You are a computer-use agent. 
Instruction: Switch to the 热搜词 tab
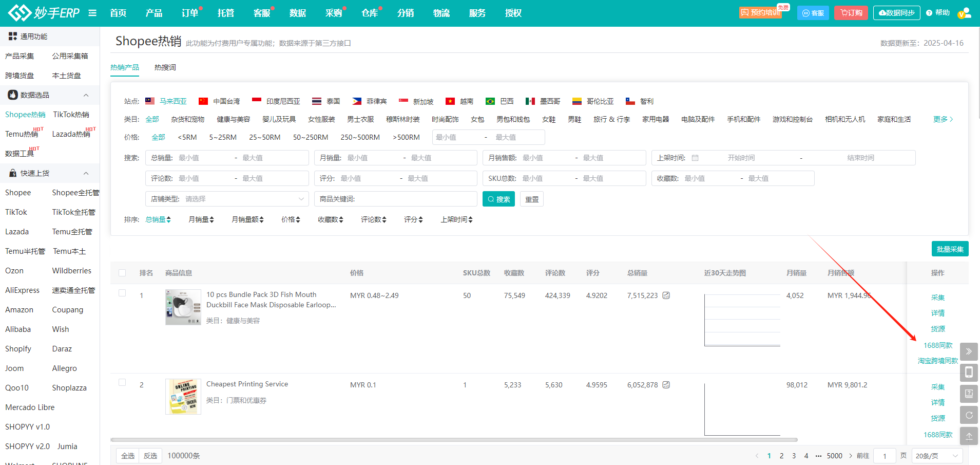165,67
